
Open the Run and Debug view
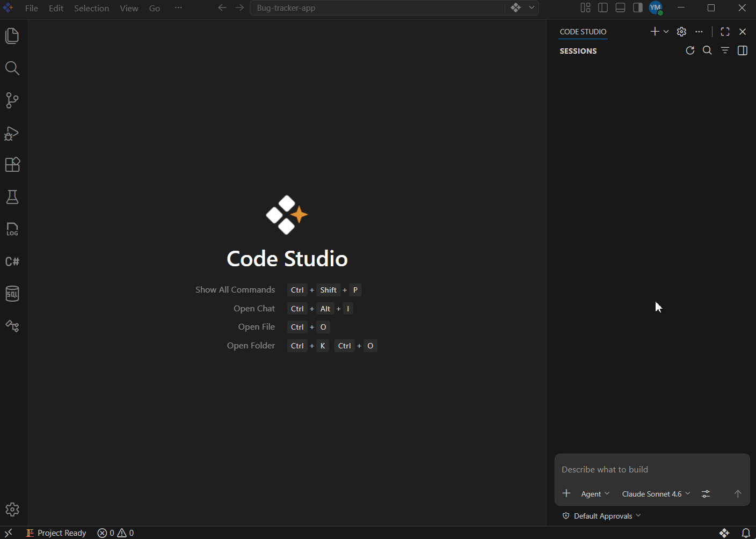[12, 133]
